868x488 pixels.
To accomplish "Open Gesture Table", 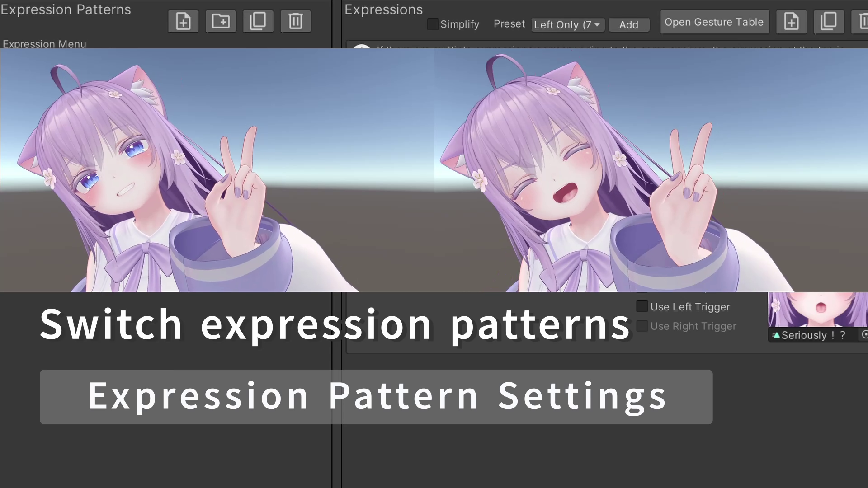I will (714, 22).
